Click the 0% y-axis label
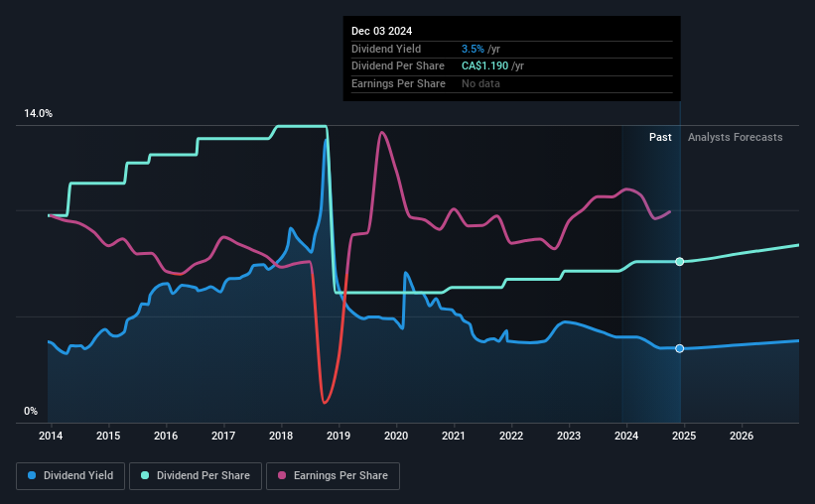Image resolution: width=815 pixels, height=504 pixels. (x=31, y=411)
